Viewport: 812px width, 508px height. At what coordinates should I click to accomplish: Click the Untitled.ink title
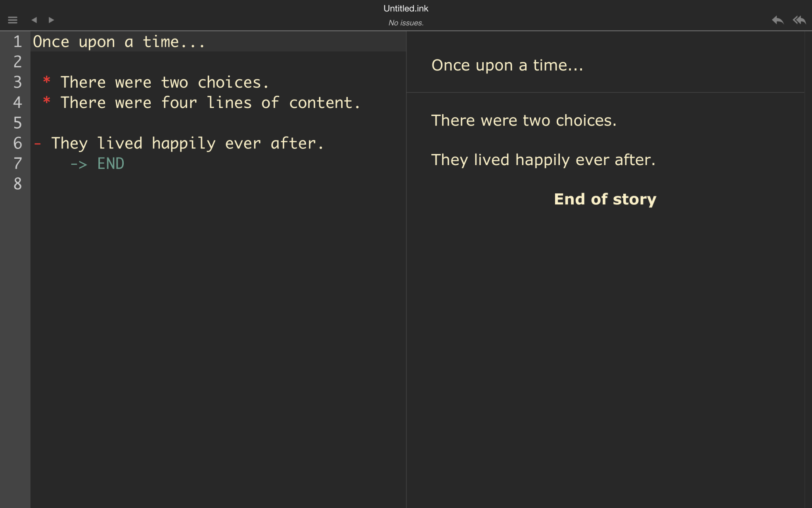[406, 8]
